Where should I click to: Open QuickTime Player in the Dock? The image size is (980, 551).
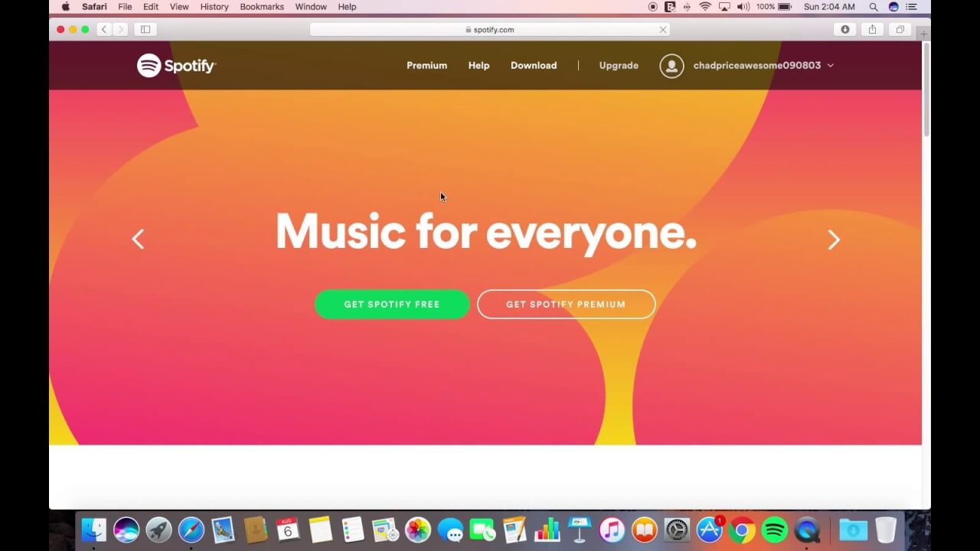(x=807, y=530)
